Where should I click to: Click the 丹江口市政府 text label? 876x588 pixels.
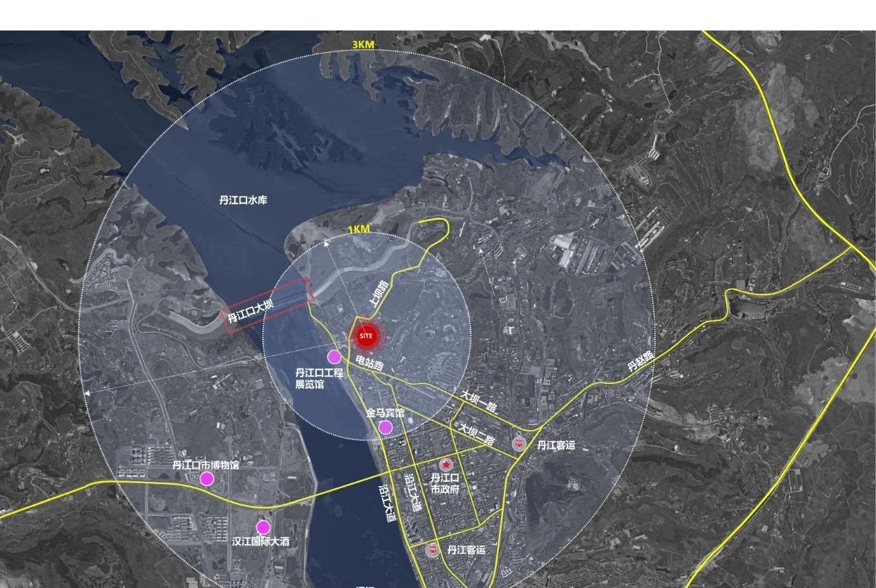point(444,483)
